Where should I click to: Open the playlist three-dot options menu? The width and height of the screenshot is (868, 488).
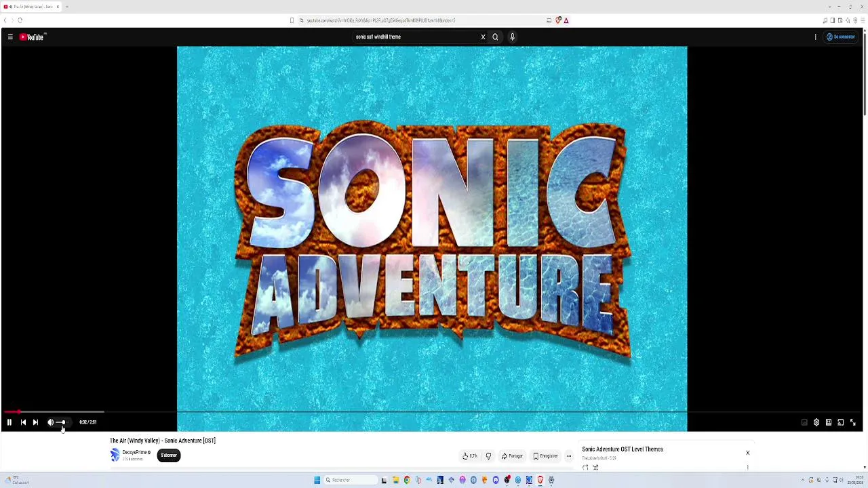[x=748, y=467]
